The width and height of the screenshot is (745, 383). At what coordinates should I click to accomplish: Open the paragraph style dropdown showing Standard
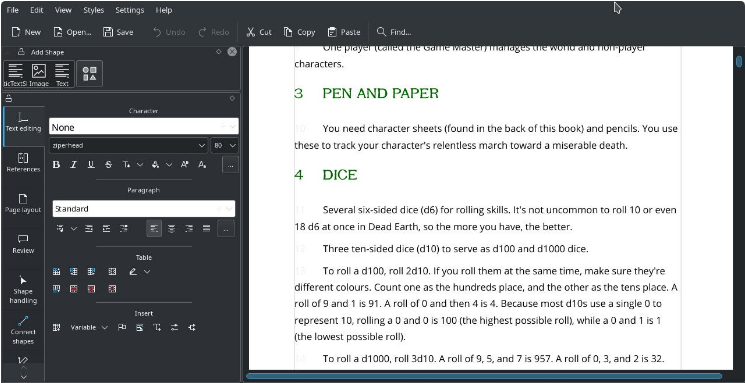point(143,209)
